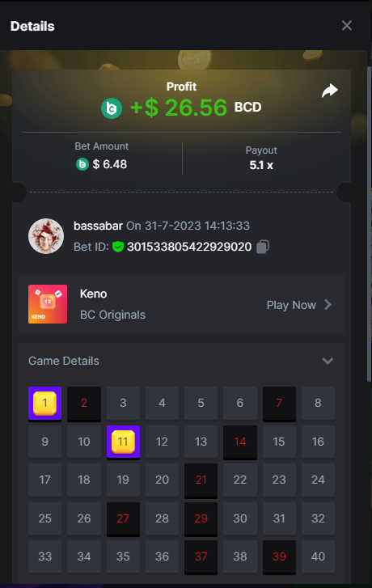Click bassabar's profile avatar
This screenshot has height=588, width=372.
click(46, 236)
